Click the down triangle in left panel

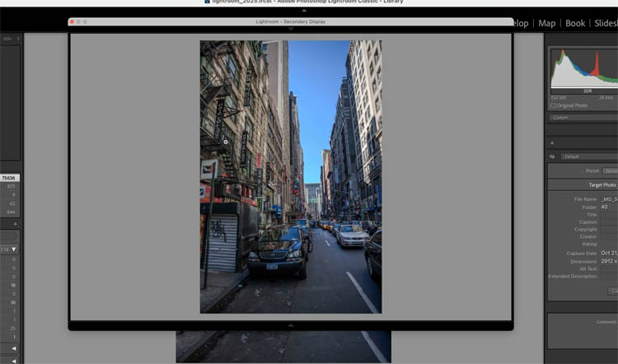(14, 250)
